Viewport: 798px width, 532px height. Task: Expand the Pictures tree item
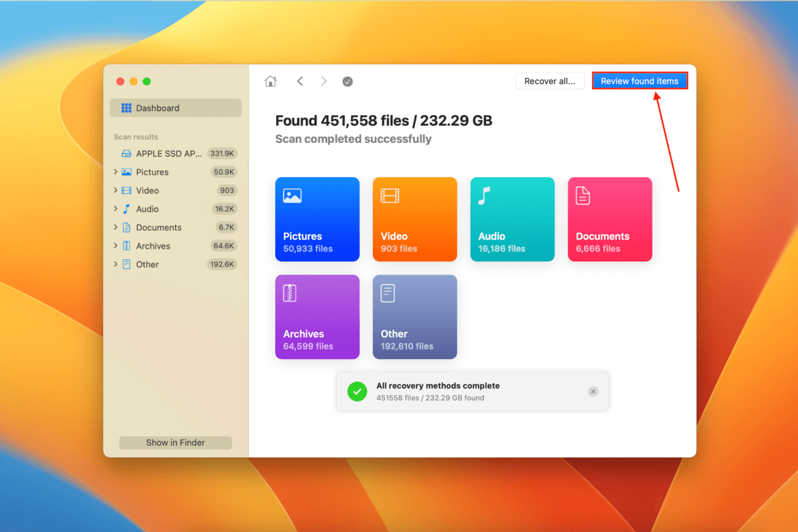pyautogui.click(x=115, y=172)
